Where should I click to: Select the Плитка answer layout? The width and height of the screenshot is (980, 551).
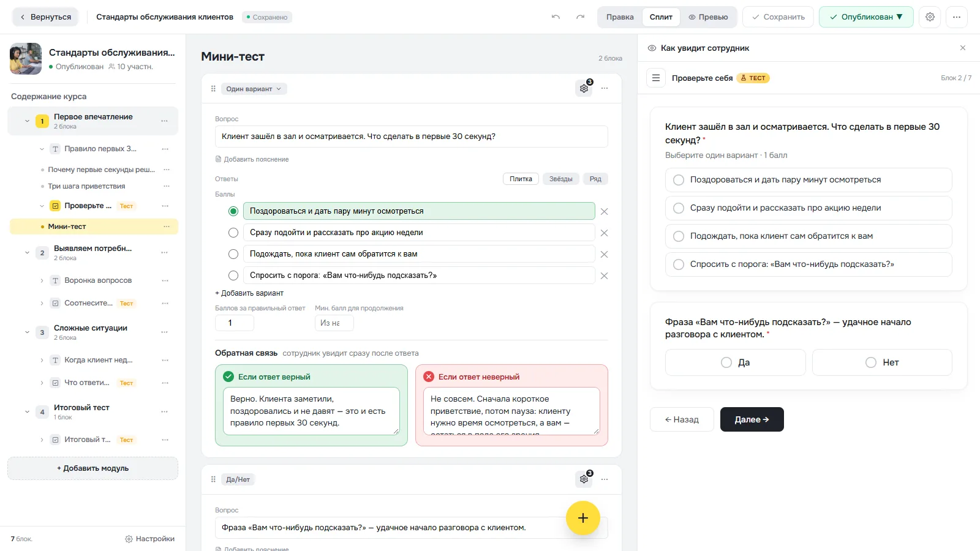coord(521,179)
